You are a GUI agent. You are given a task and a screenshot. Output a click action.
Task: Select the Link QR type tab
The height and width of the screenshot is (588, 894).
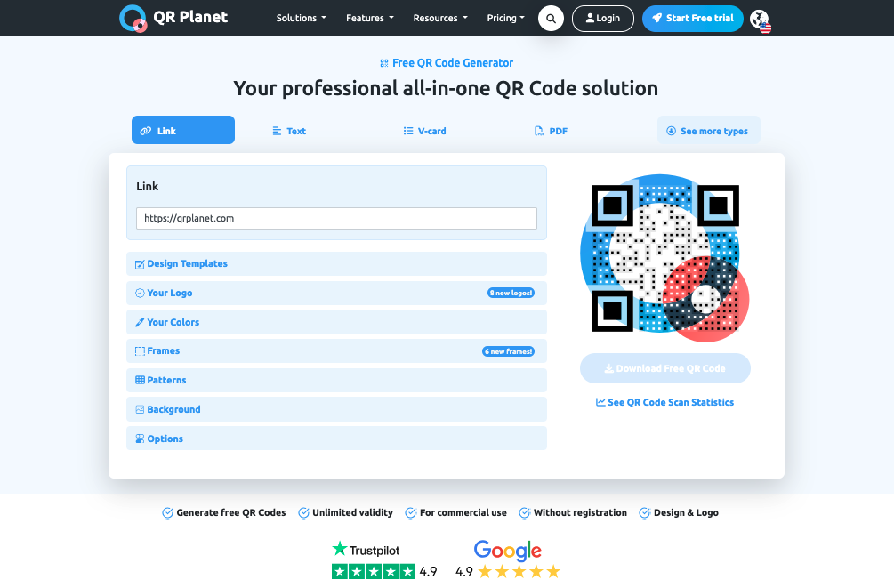pyautogui.click(x=183, y=130)
